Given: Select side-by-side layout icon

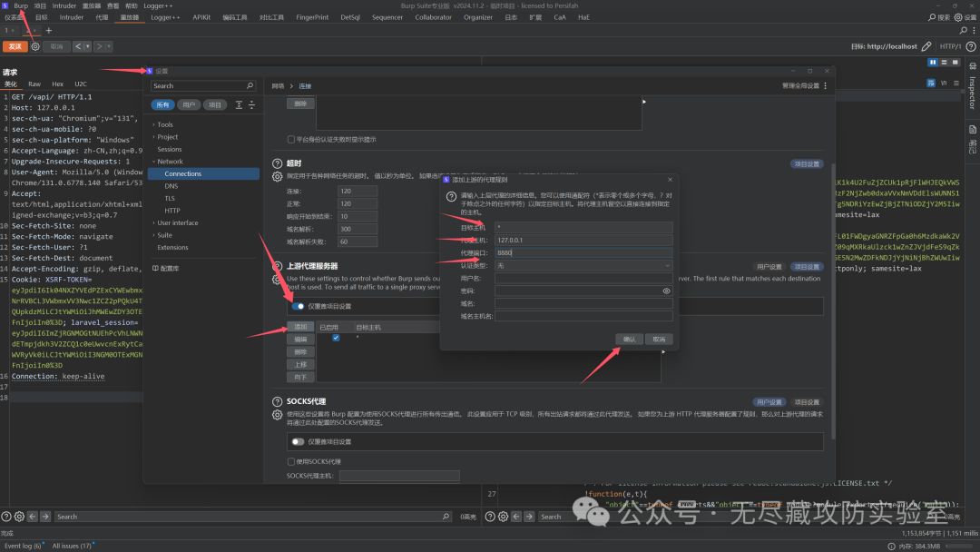Looking at the screenshot, I should (x=933, y=63).
